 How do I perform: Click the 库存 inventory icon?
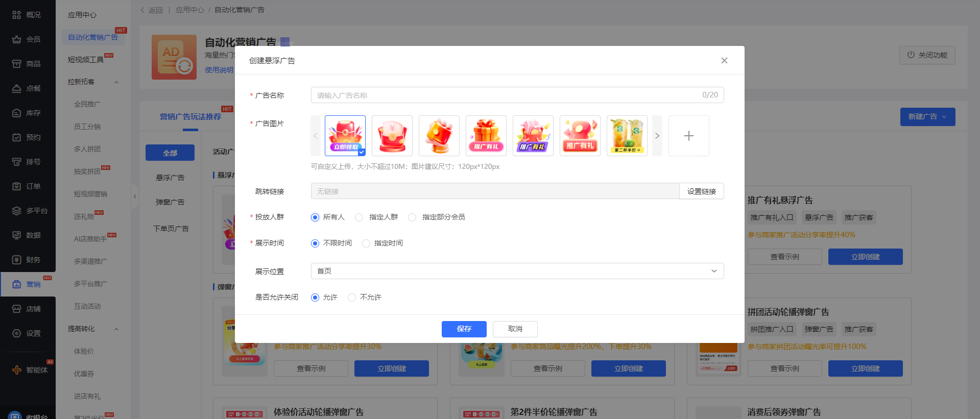(x=16, y=113)
